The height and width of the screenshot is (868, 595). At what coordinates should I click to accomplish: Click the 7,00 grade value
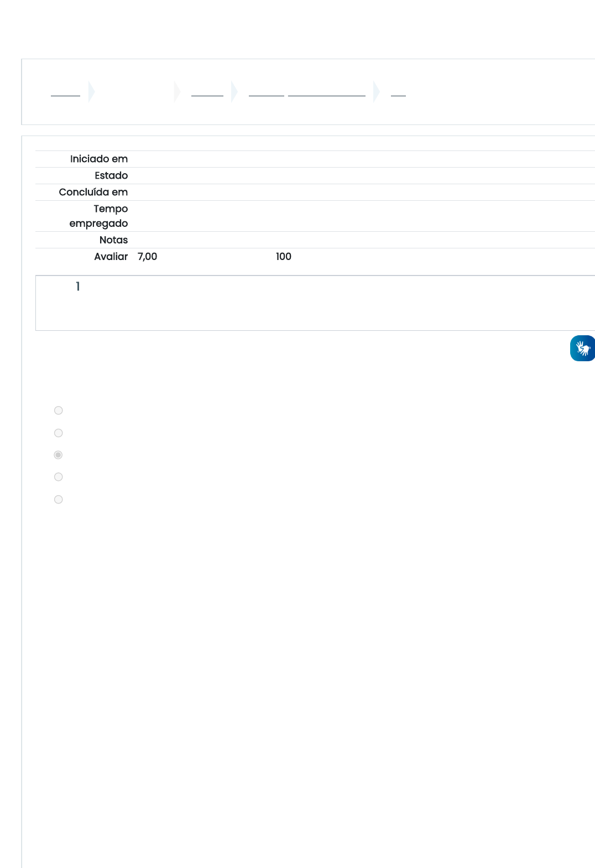click(x=147, y=257)
